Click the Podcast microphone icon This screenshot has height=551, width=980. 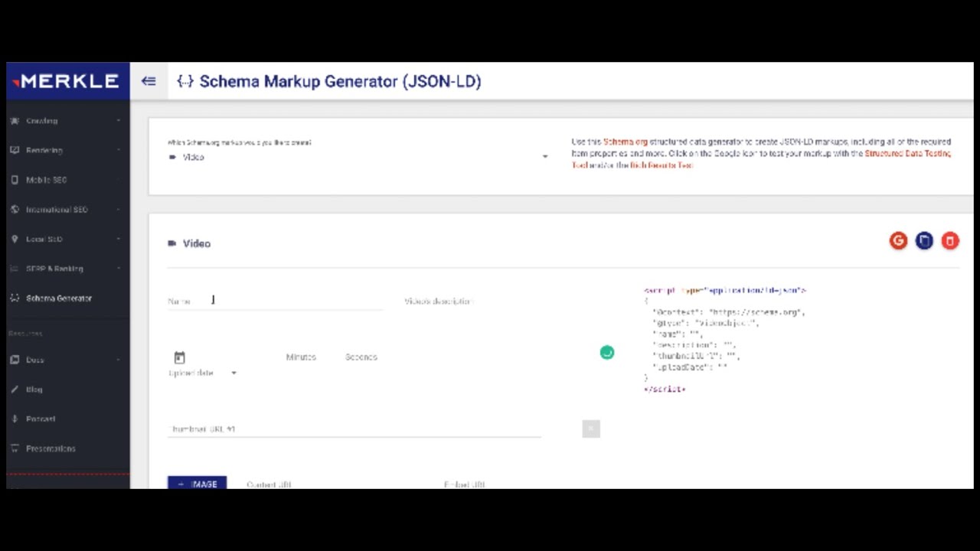[15, 419]
